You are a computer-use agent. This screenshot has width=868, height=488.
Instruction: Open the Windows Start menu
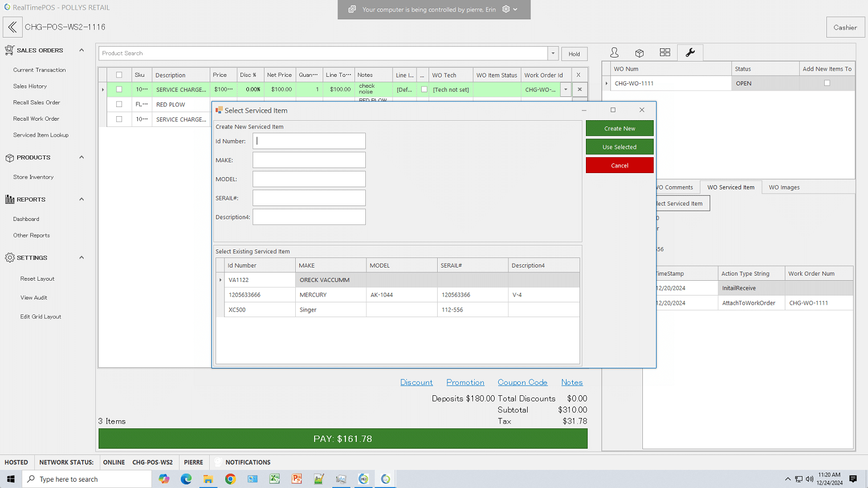tap(11, 479)
